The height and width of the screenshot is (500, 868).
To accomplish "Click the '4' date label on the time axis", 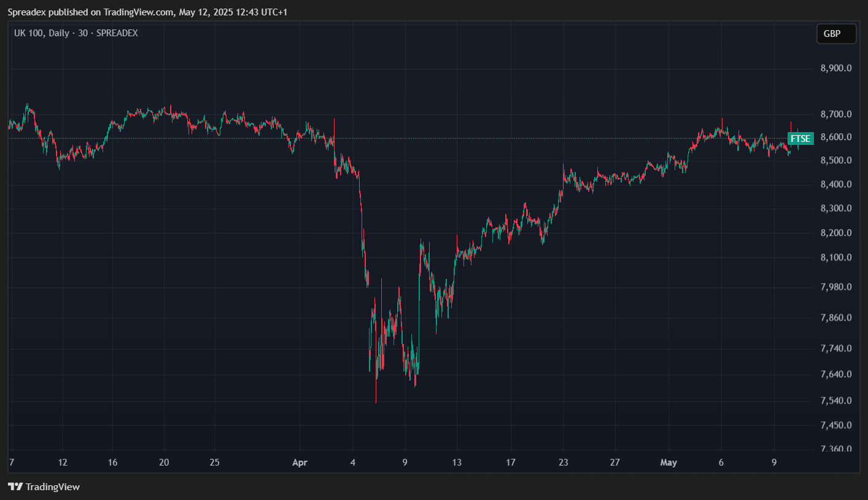I will (x=353, y=463).
